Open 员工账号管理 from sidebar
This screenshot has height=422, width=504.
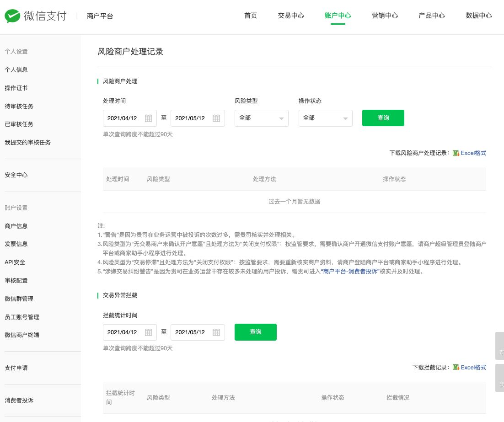[x=22, y=317]
